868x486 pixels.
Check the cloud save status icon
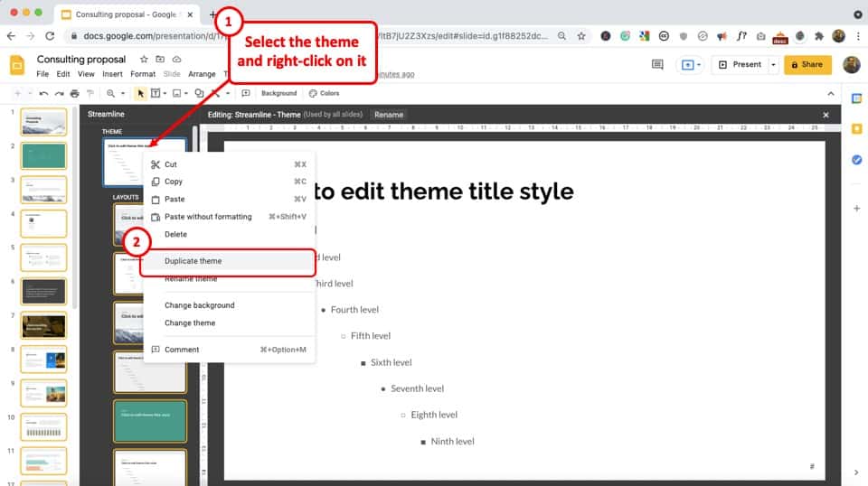pos(176,59)
